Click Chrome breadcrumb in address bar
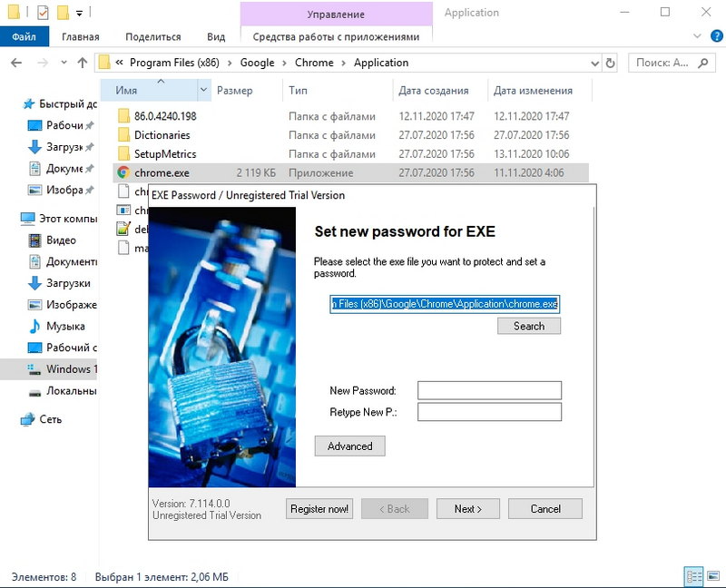Image resolution: width=726 pixels, height=588 pixels. coord(314,63)
